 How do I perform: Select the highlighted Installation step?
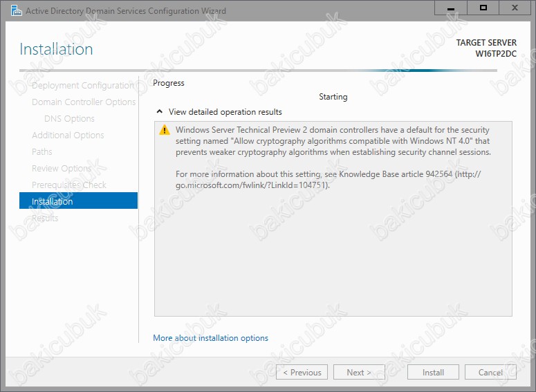point(79,200)
